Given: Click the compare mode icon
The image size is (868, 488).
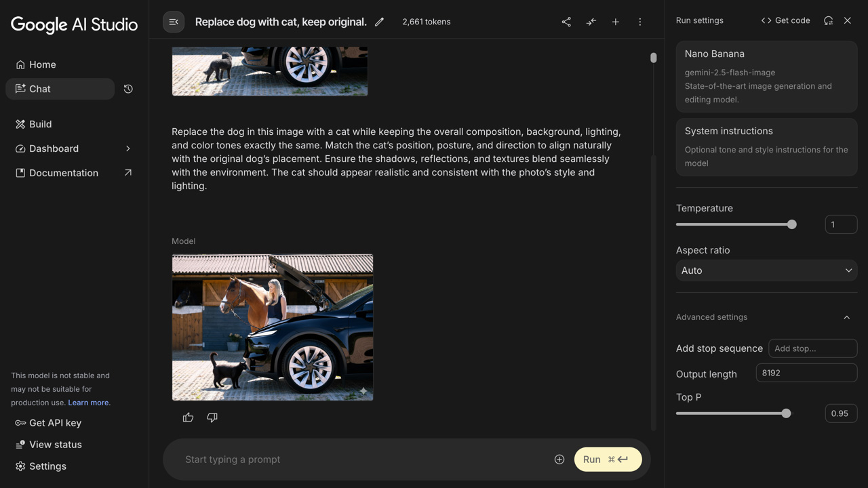Looking at the screenshot, I should (591, 22).
